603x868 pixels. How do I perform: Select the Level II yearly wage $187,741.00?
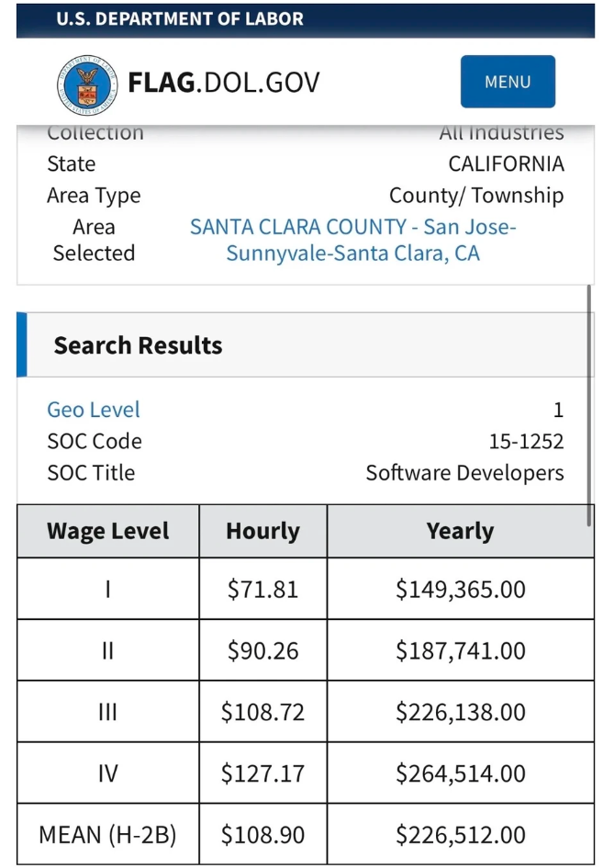(x=460, y=650)
